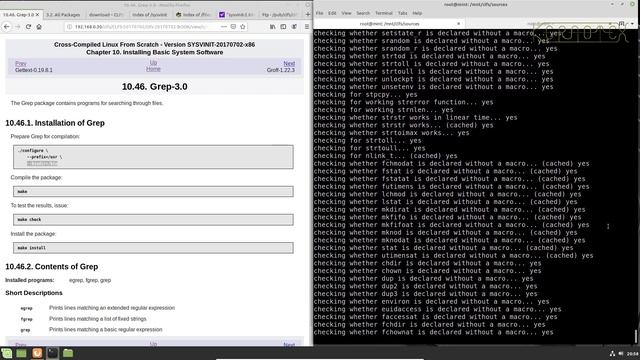Viewport: 640px width, 360px height.
Task: Open a new Firefox tab
Action: [x=308, y=14]
